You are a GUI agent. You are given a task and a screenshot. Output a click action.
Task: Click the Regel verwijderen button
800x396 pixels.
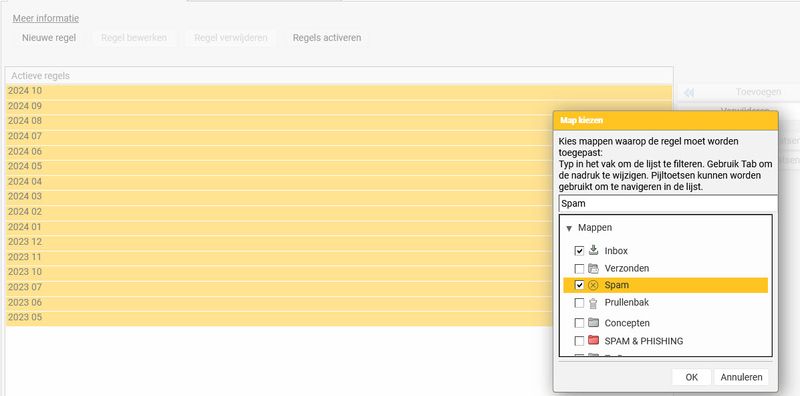[231, 38]
